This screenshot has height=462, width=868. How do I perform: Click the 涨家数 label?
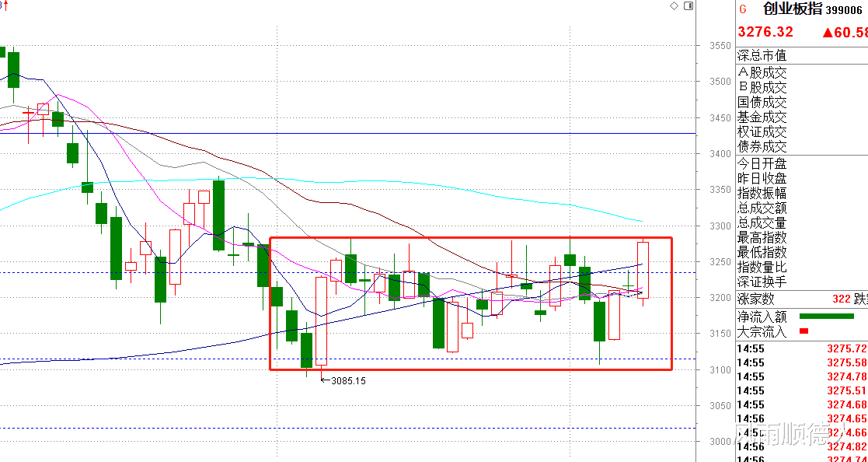click(755, 299)
